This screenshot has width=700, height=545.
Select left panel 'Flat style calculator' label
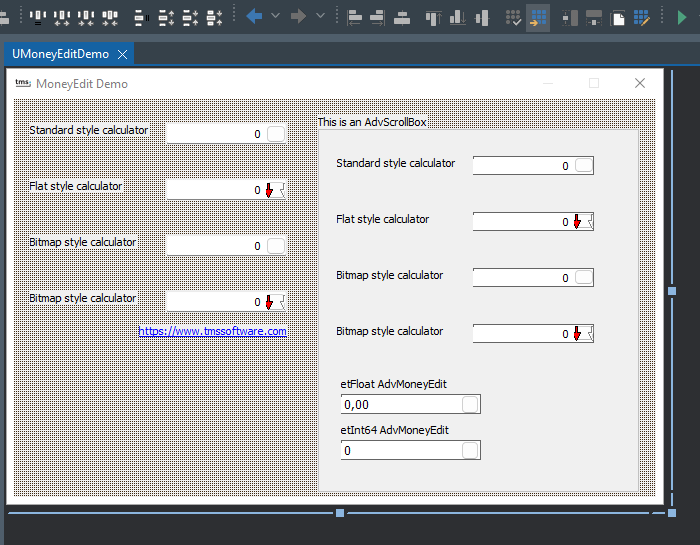click(x=75, y=186)
